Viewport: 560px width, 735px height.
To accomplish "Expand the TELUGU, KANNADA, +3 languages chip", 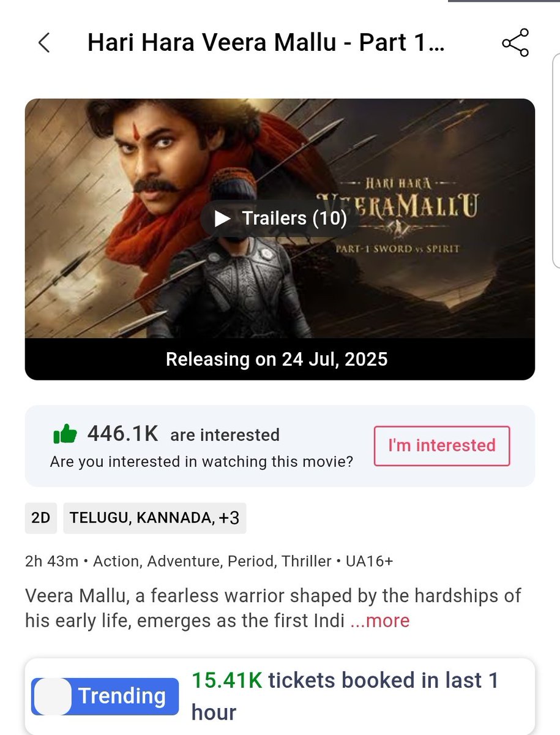I will click(x=155, y=518).
